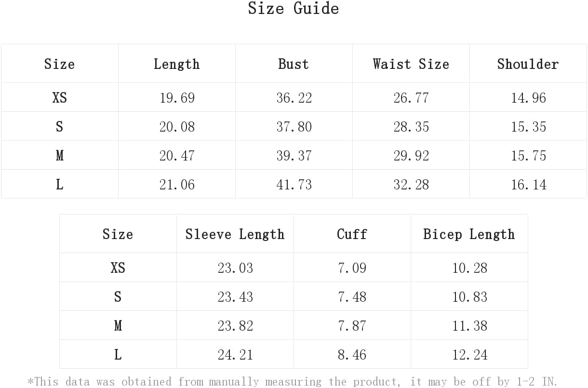Select the Bust column header
This screenshot has width=588, height=388.
click(x=294, y=64)
